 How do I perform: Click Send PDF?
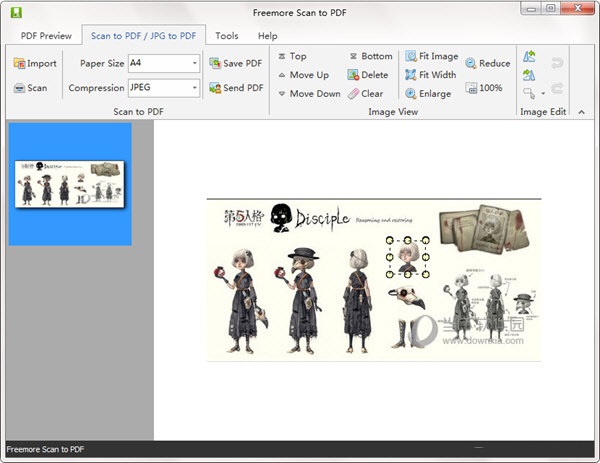(x=235, y=88)
